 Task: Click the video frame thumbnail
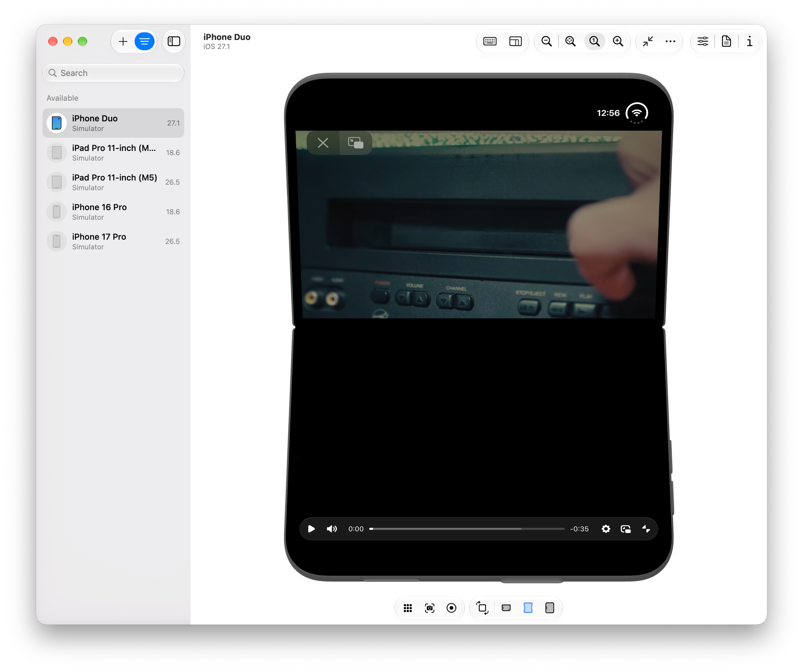(x=479, y=225)
